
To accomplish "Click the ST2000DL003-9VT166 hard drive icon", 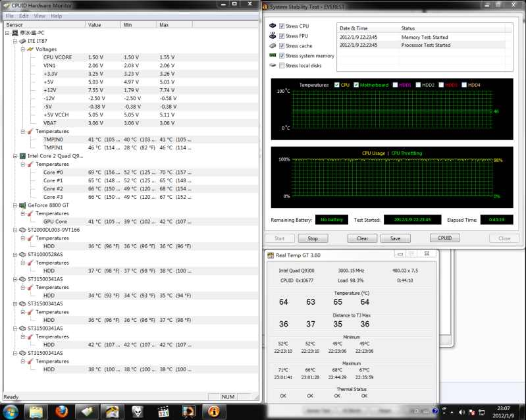I will pos(23,230).
